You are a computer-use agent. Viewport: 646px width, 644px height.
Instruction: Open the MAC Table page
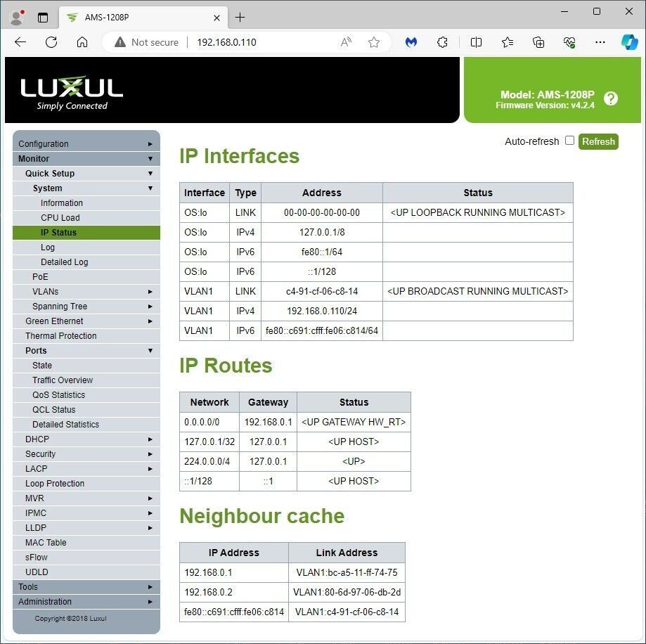click(x=86, y=543)
